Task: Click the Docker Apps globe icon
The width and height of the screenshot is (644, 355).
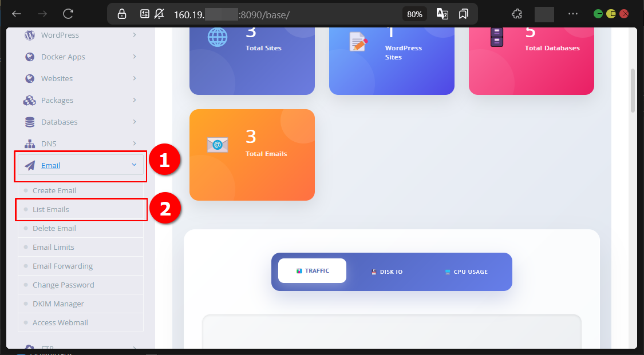Action: (30, 57)
